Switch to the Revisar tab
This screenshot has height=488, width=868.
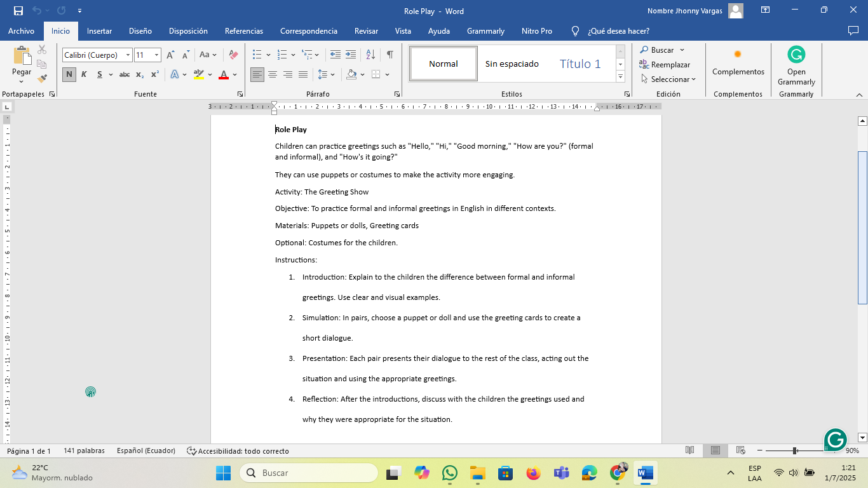[366, 31]
